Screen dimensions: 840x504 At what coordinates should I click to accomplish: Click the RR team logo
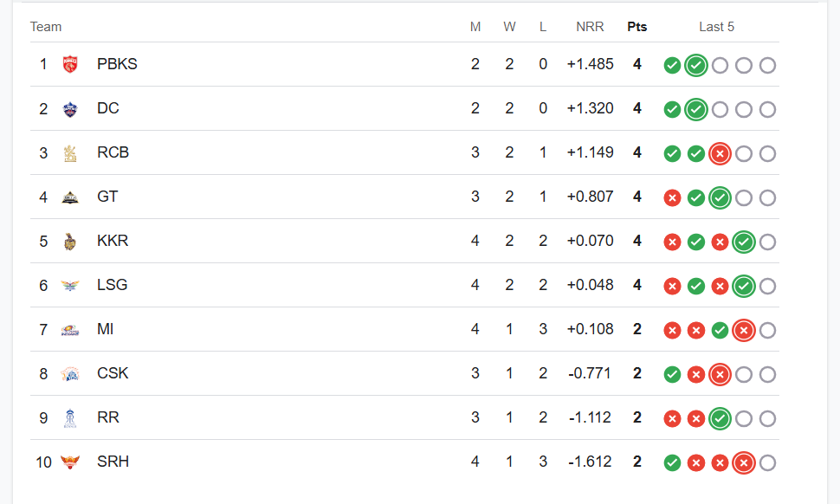pyautogui.click(x=70, y=417)
